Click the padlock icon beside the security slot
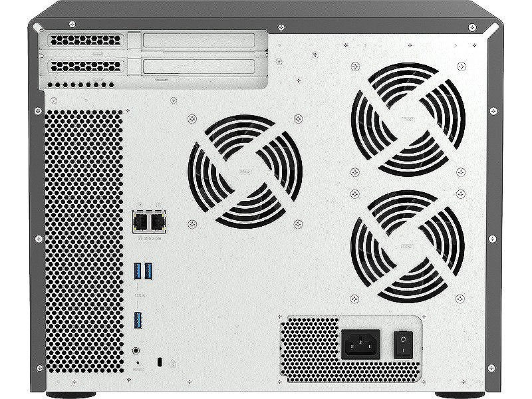532x399 pixels. (x=172, y=362)
